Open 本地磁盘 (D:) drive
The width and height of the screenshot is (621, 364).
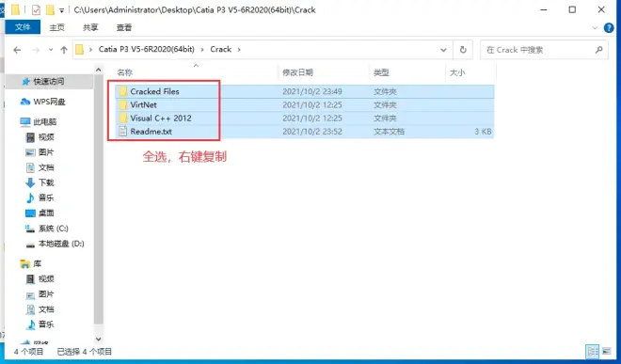pos(61,244)
